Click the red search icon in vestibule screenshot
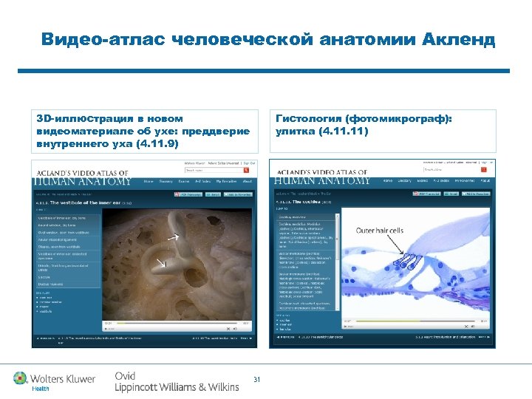 click(x=246, y=171)
